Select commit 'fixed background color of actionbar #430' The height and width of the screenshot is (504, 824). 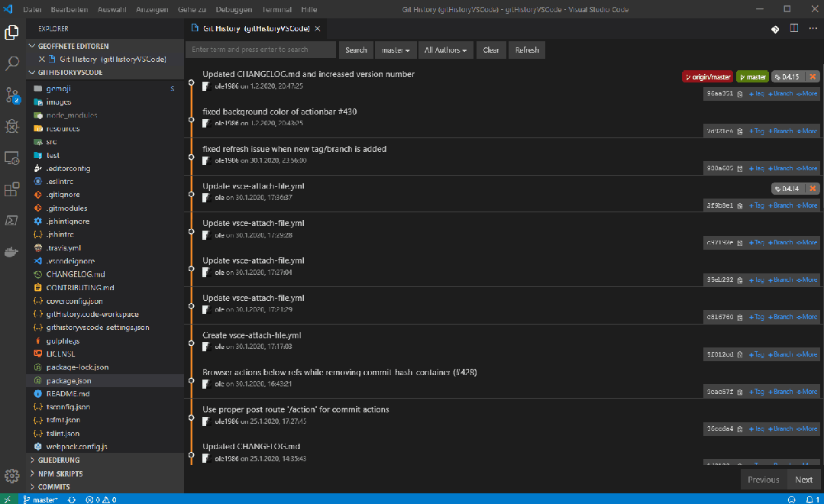[x=280, y=111]
